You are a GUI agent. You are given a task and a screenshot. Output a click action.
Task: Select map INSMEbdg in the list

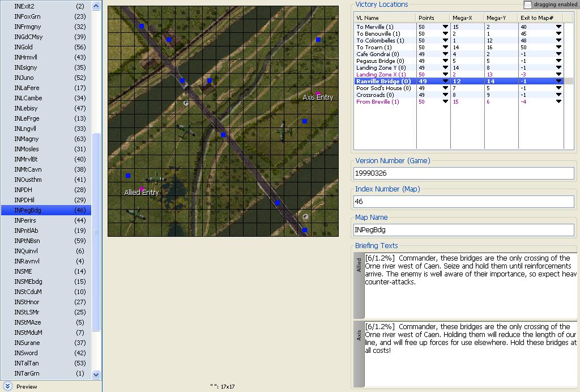point(46,282)
